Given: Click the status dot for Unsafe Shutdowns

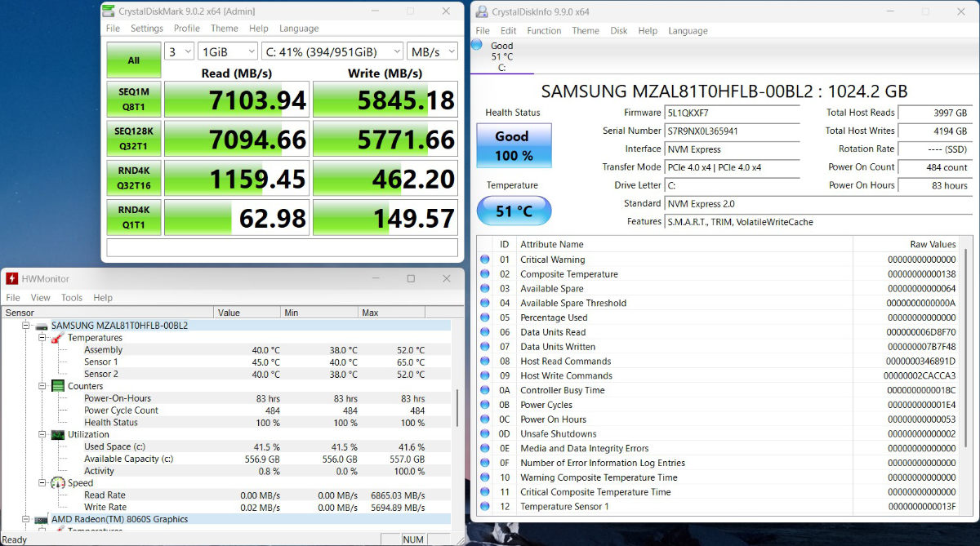Looking at the screenshot, I should (x=485, y=433).
